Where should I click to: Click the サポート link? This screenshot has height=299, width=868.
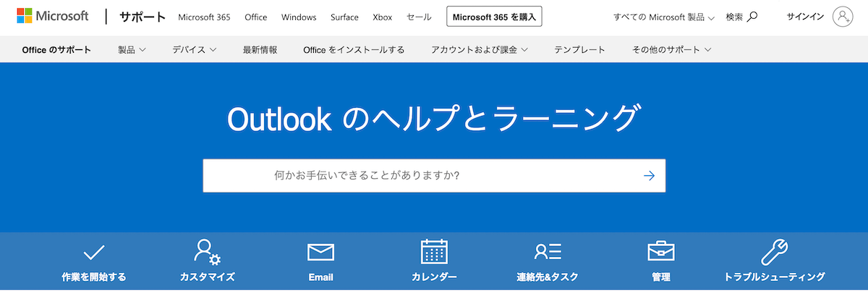143,17
